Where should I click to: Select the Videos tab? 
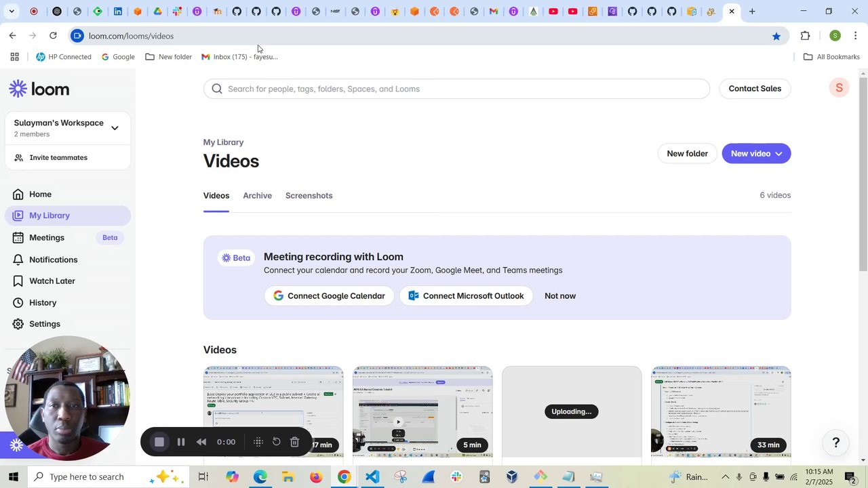coord(216,196)
